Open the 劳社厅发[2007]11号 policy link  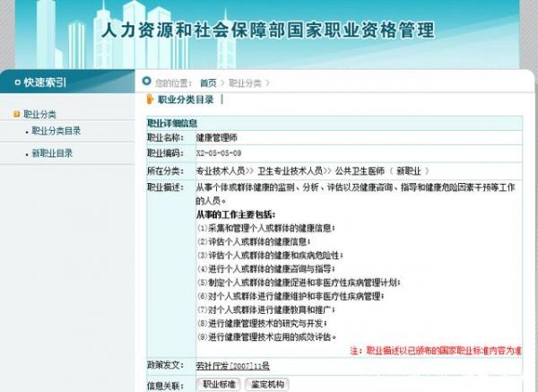(232, 366)
